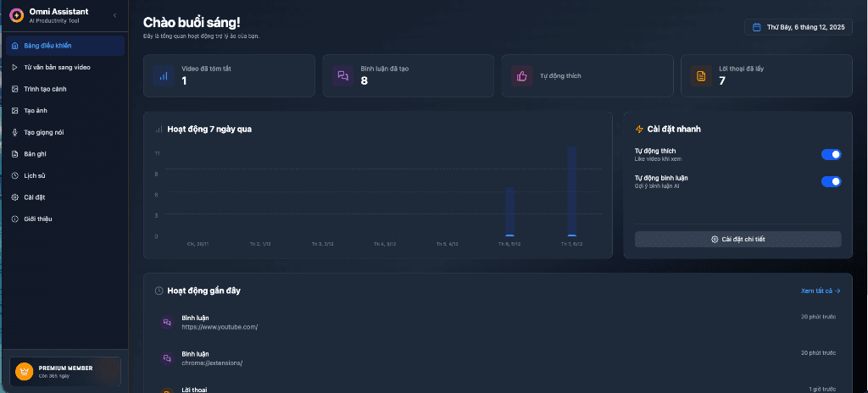Click the Chào buổi sáng! heading
Image resolution: width=868 pixels, height=393 pixels.
tap(192, 22)
